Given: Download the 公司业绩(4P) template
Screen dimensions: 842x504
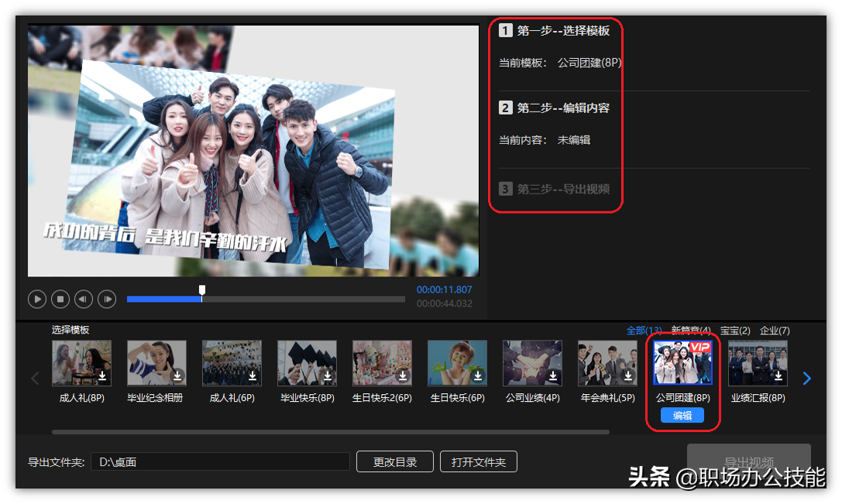Looking at the screenshot, I should pyautogui.click(x=553, y=376).
